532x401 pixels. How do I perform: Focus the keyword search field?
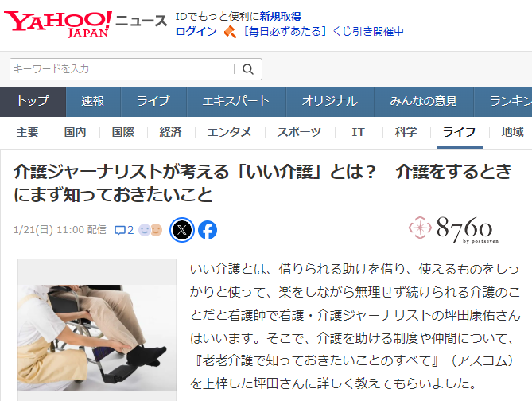(122, 69)
